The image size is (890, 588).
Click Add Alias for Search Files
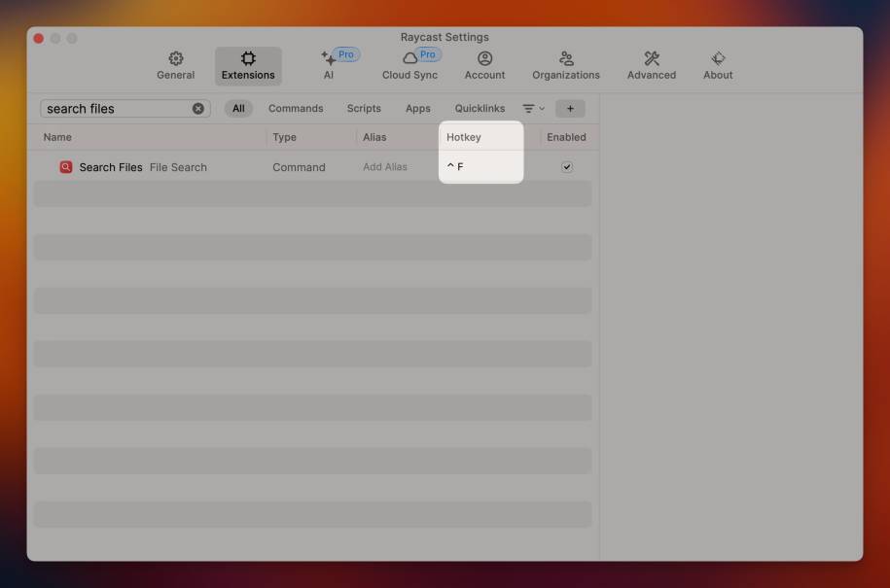[x=385, y=167]
